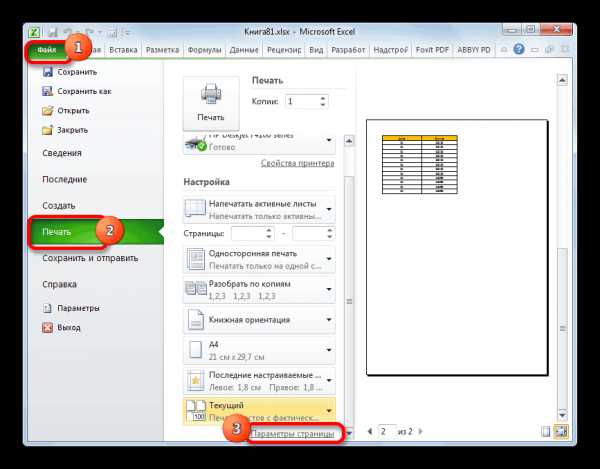The height and width of the screenshot is (469, 600).
Task: Open the Foxit PDF ribbon tab
Action: click(432, 50)
